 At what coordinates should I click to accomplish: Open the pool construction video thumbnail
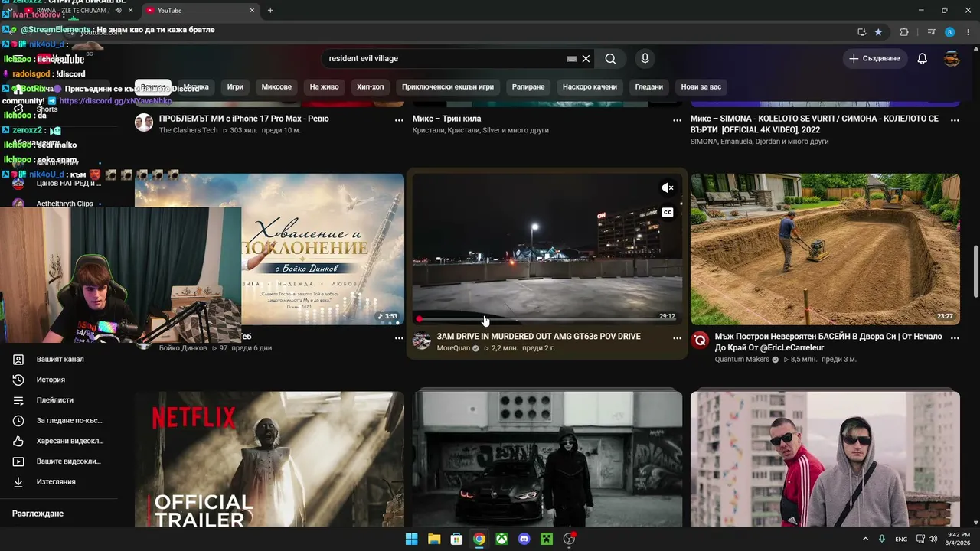click(x=825, y=249)
